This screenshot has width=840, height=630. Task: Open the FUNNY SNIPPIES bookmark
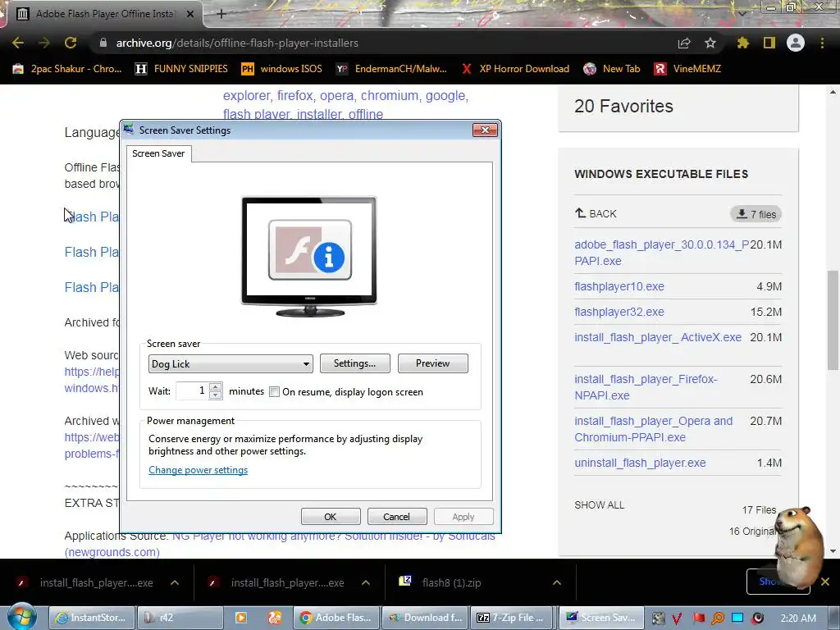[x=181, y=69]
